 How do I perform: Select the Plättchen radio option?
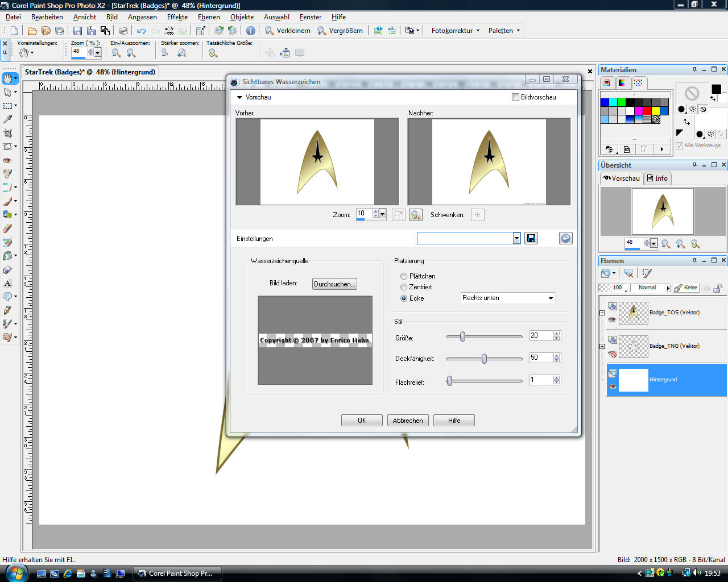(x=404, y=276)
